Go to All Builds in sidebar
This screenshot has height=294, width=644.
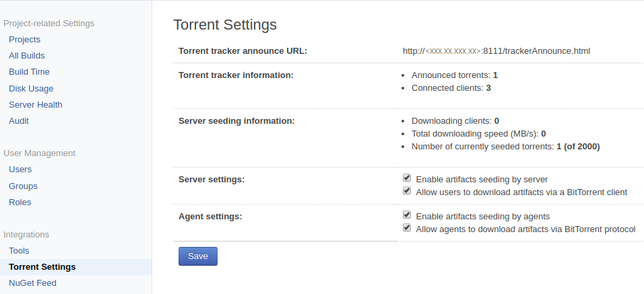(x=27, y=56)
